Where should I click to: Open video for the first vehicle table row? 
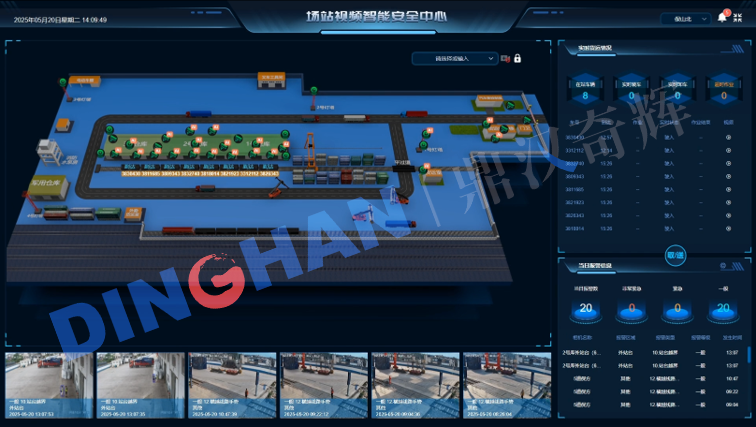click(x=728, y=138)
